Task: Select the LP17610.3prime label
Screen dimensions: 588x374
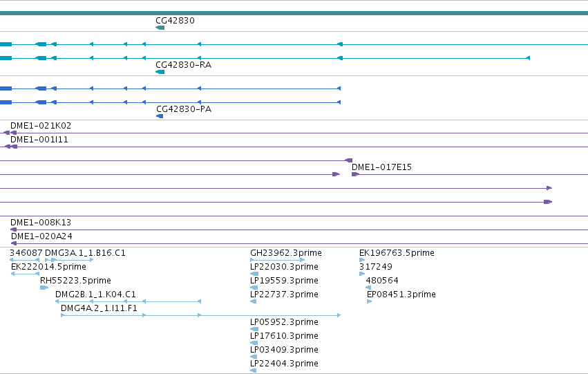Action: pyautogui.click(x=284, y=336)
